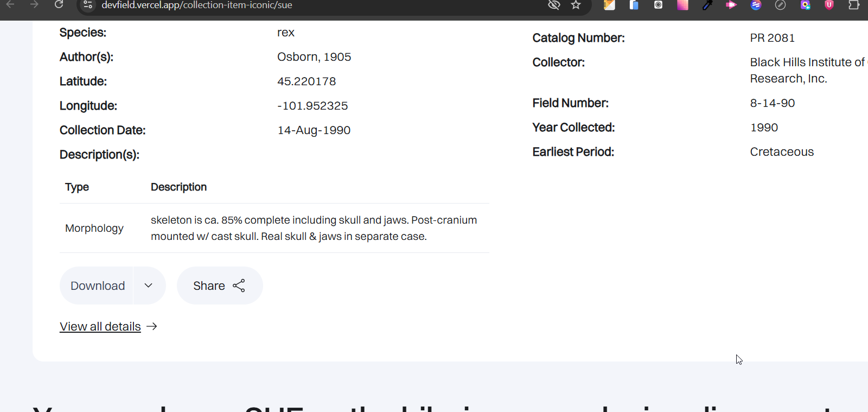Open the View all details link
This screenshot has width=868, height=412.
(100, 327)
